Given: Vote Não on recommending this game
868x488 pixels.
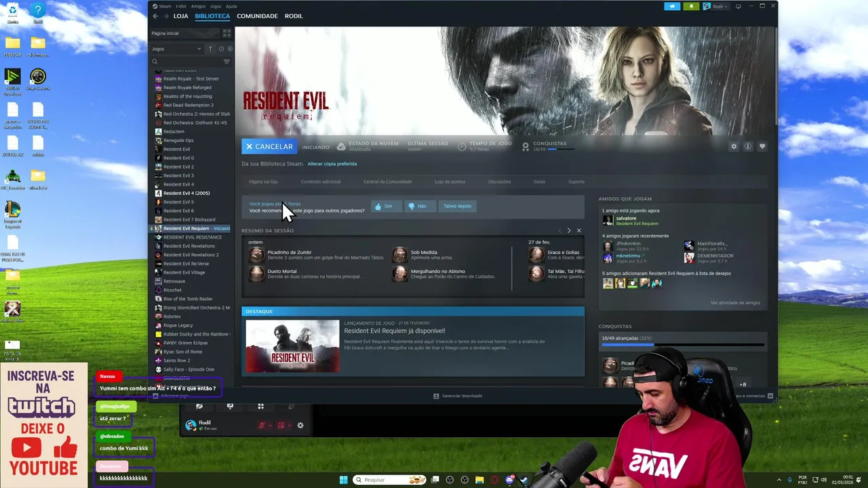Looking at the screenshot, I should [420, 206].
